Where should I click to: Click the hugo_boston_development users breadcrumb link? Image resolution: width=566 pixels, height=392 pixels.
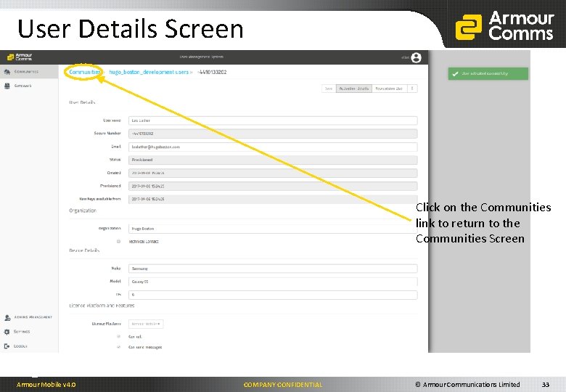(x=149, y=72)
